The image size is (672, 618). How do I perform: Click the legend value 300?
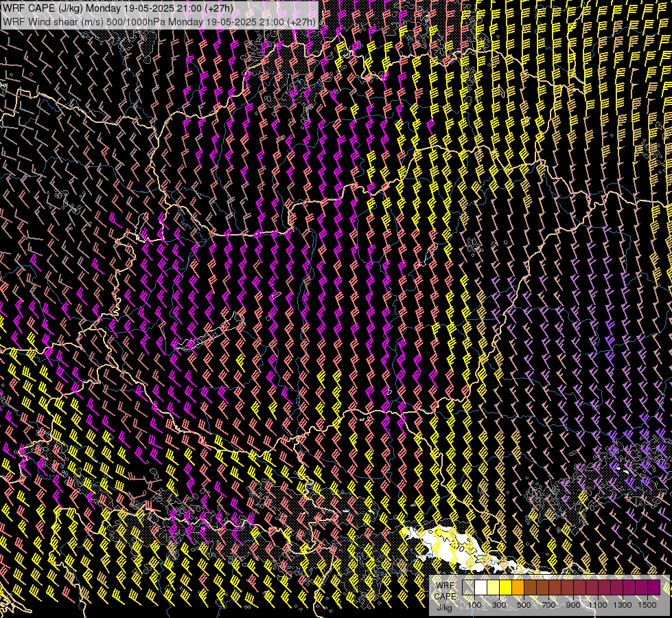pos(499,605)
